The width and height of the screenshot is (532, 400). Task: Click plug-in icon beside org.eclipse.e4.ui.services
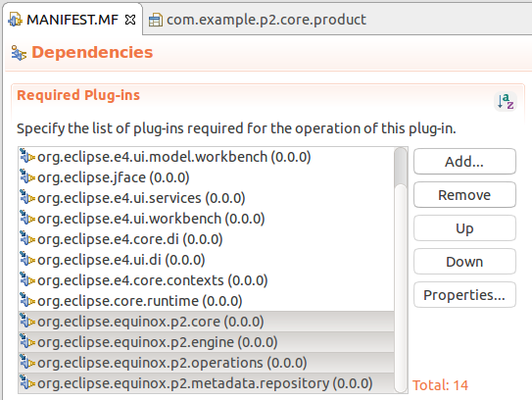click(x=27, y=197)
